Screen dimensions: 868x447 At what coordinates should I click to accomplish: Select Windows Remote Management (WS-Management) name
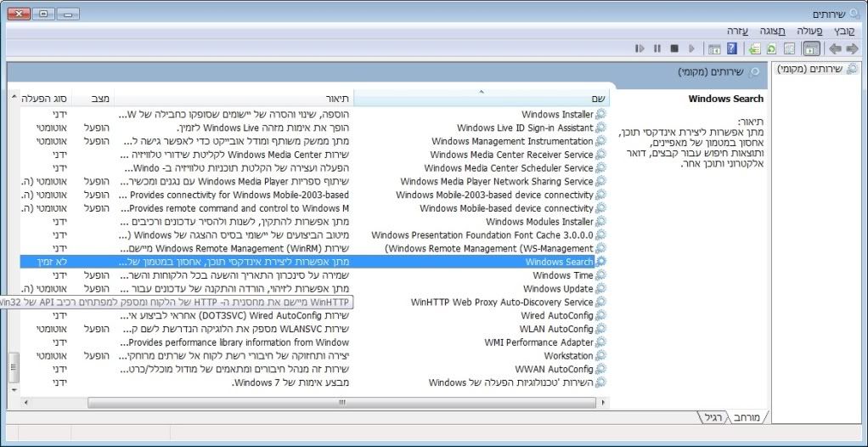(x=489, y=248)
